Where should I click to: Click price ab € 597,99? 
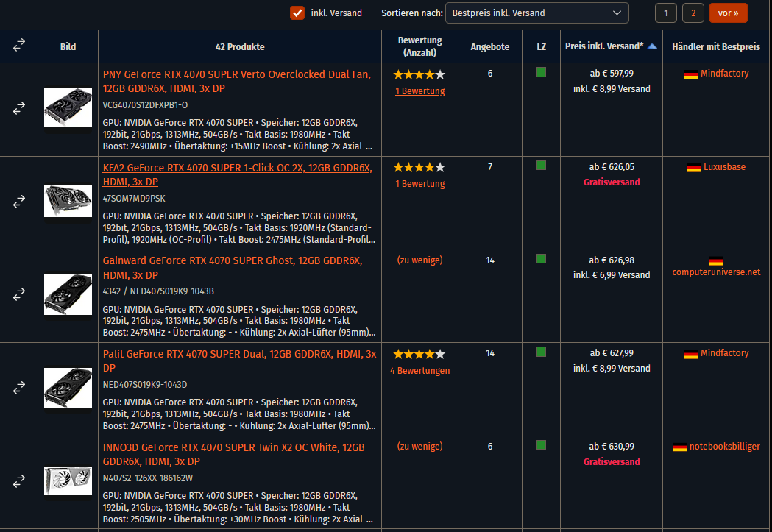[x=612, y=74]
